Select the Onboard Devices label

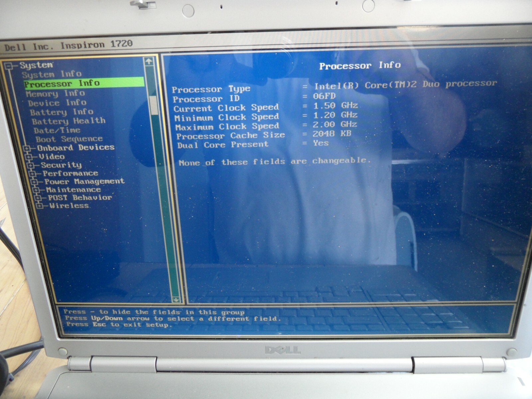[76, 147]
